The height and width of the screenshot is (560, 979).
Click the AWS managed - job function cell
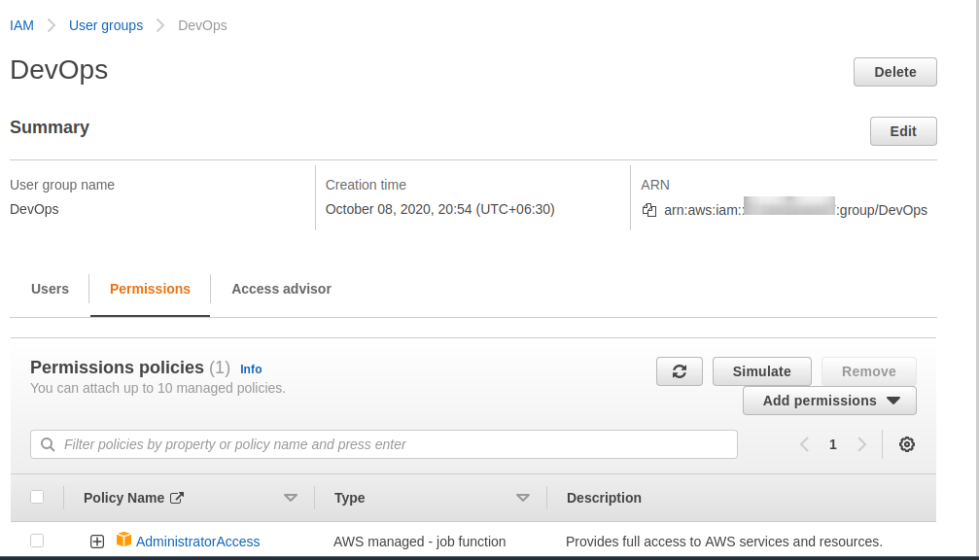coord(420,542)
